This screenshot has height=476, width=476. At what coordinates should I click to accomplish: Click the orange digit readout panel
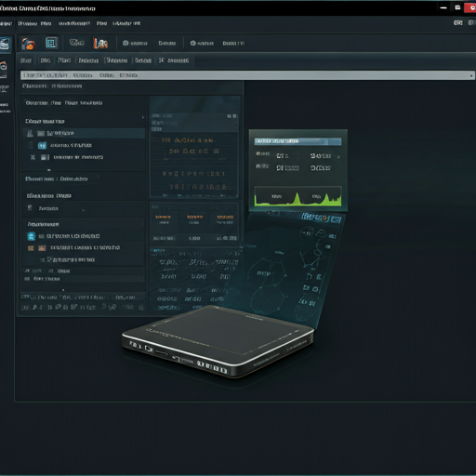pos(194,165)
